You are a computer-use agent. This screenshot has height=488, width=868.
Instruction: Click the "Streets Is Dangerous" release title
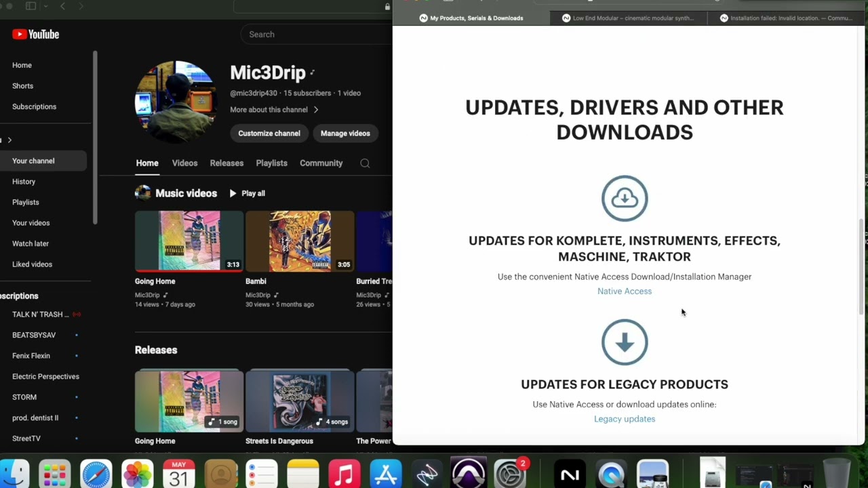pos(279,441)
